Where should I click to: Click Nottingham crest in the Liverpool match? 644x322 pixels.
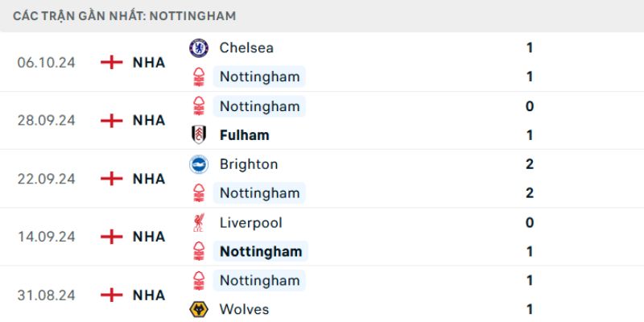(198, 251)
